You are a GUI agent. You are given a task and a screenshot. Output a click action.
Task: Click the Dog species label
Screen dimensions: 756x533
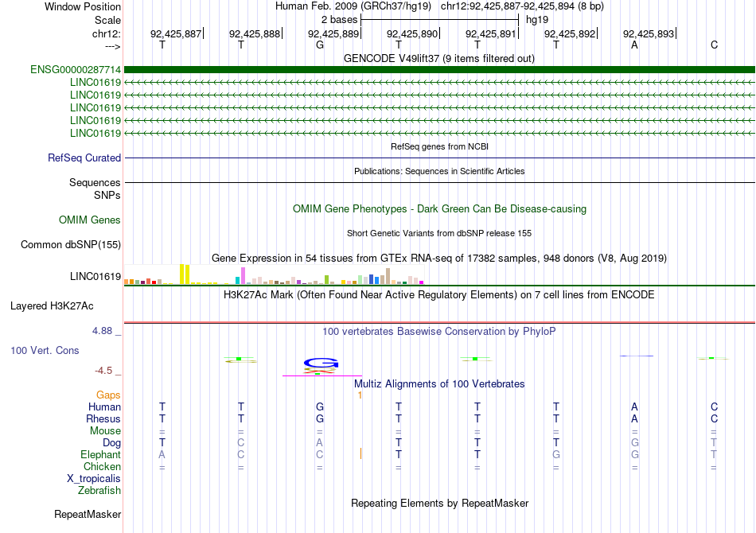[111, 443]
